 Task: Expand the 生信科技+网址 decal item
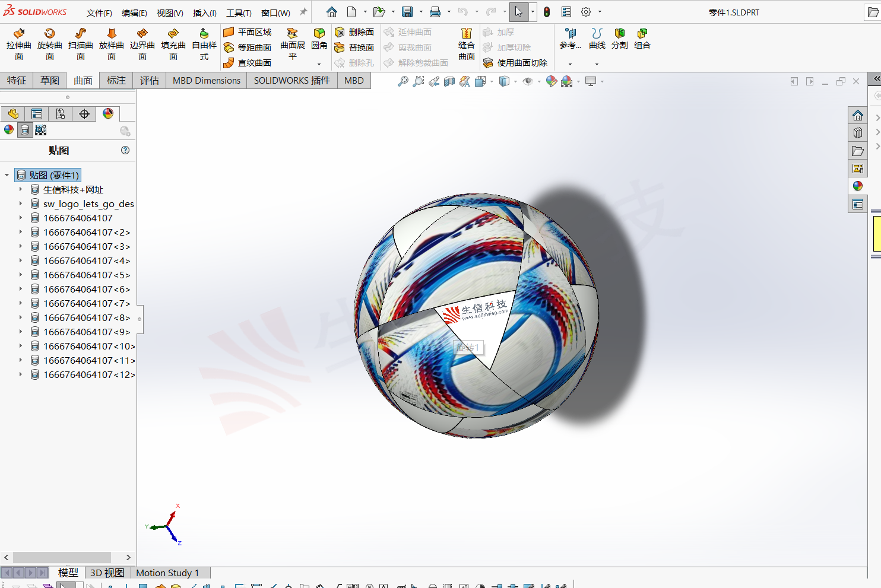[x=20, y=189]
